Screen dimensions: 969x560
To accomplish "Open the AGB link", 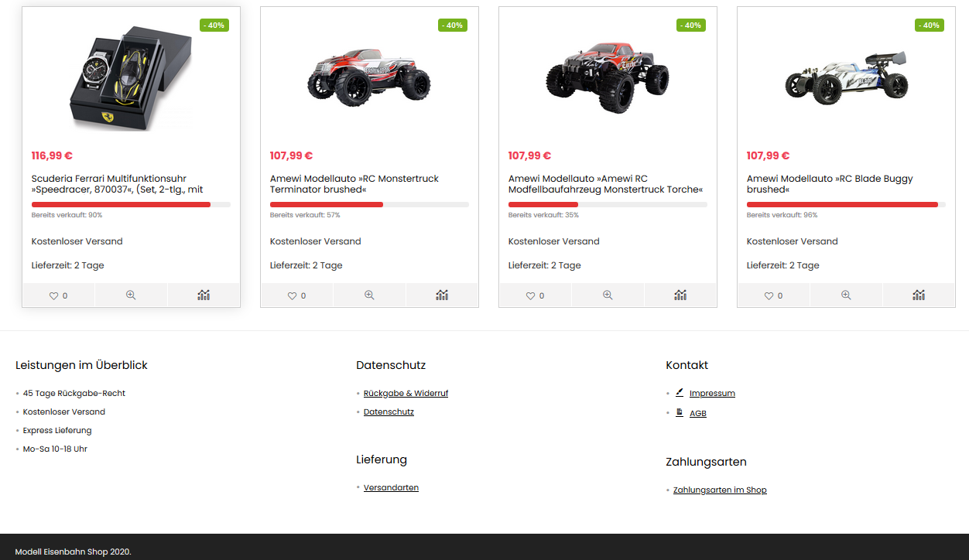I will tap(698, 413).
